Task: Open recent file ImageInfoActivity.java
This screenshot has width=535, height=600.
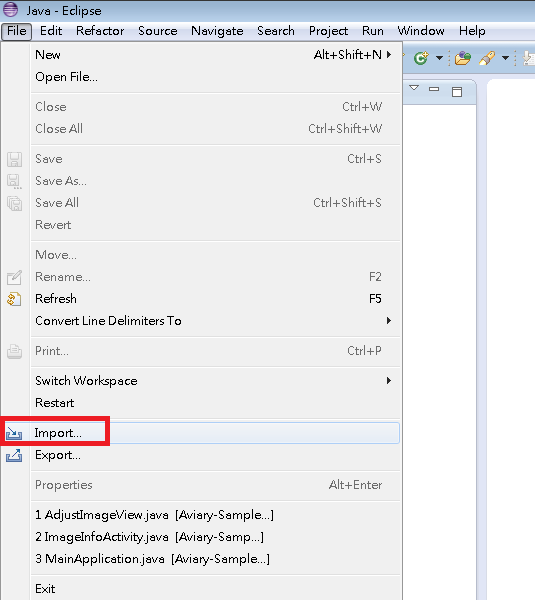Action: tap(215, 537)
